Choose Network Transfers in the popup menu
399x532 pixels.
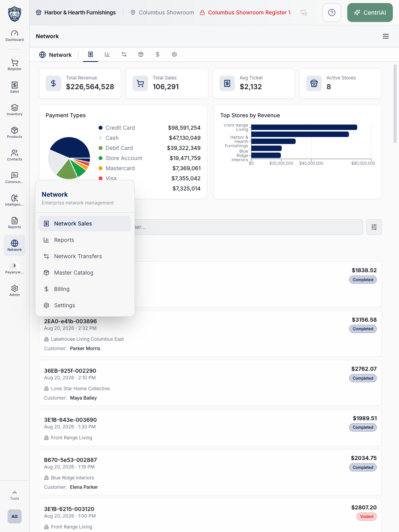[85, 256]
